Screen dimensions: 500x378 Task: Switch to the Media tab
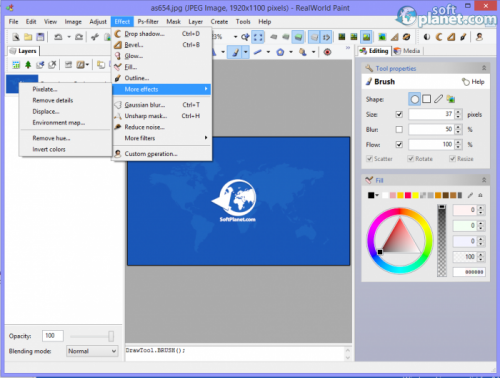408,51
